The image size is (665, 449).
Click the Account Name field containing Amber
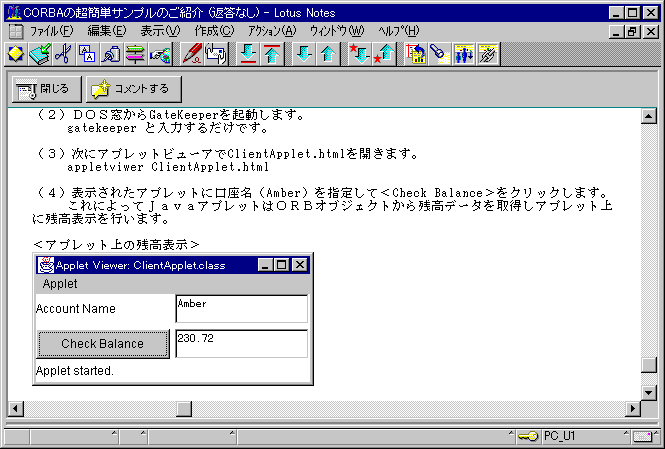[241, 309]
